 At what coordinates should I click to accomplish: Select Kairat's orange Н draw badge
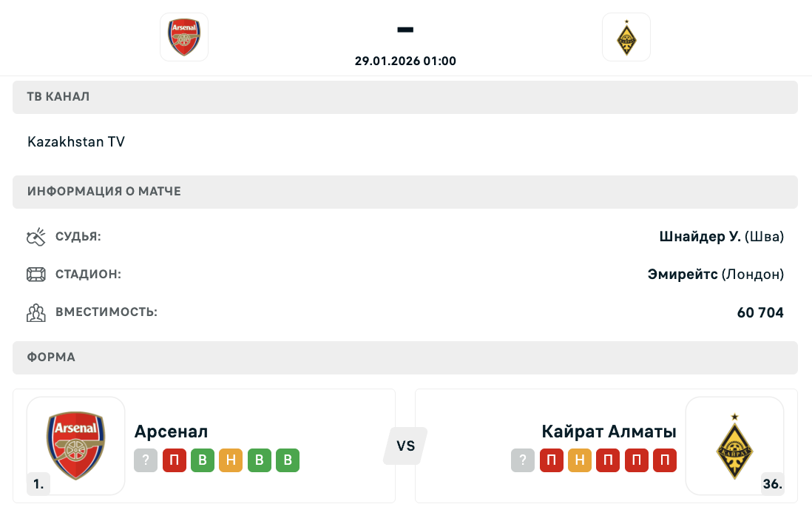pos(580,460)
